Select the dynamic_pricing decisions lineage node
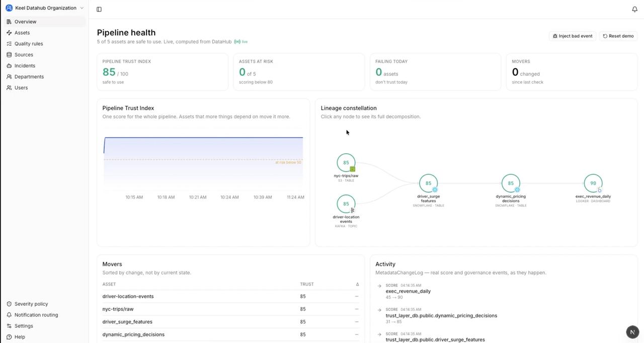This screenshot has height=343, width=644. 511,183
